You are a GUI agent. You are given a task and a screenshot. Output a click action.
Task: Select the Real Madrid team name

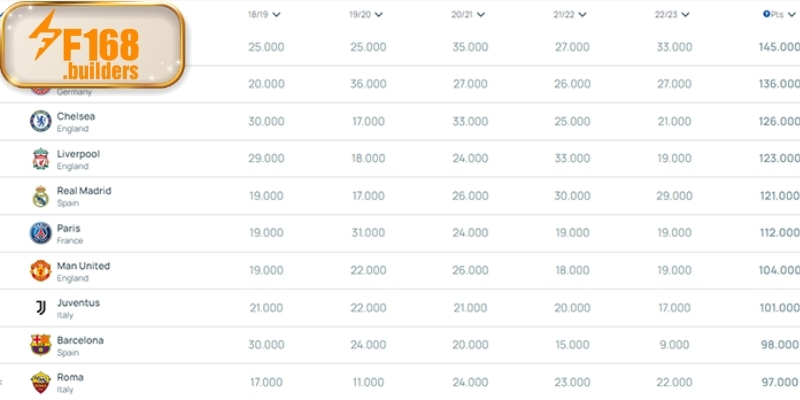pyautogui.click(x=84, y=191)
